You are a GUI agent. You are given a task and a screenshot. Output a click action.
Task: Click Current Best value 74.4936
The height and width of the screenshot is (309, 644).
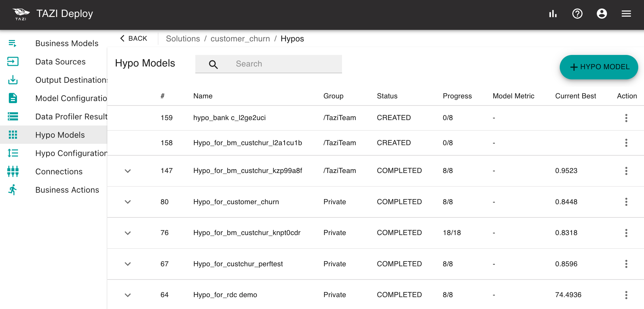tap(568, 295)
